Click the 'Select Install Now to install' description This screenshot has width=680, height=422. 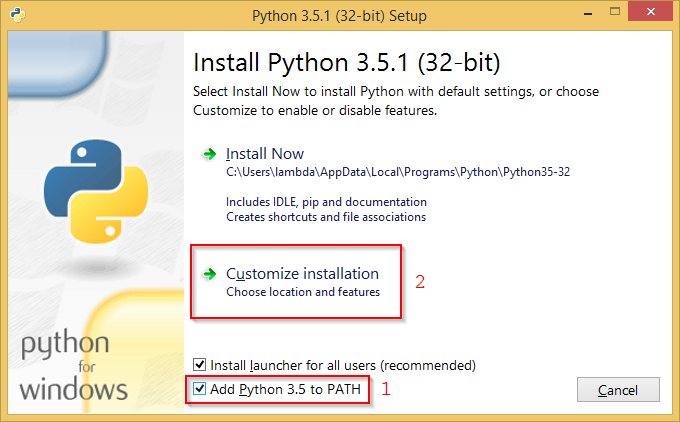coord(396,101)
